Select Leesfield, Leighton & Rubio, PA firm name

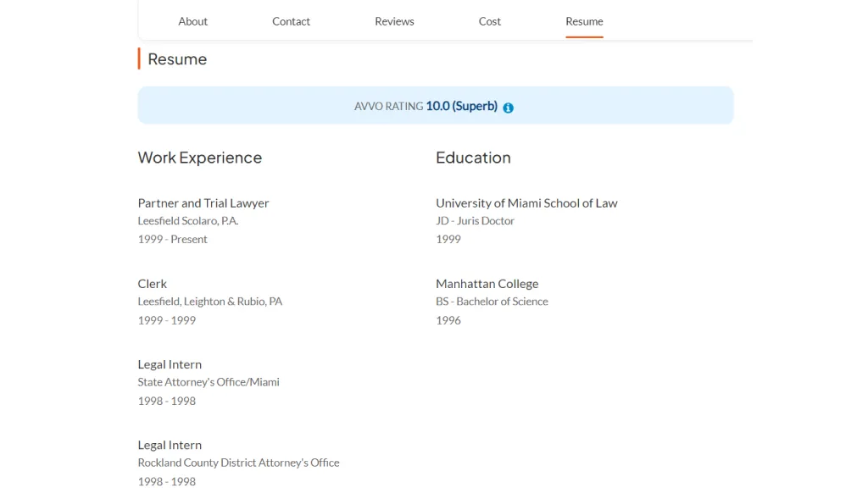(x=210, y=302)
